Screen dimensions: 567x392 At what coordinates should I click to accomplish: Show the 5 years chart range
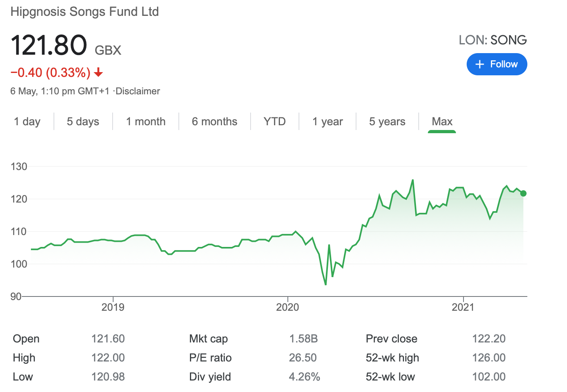387,121
